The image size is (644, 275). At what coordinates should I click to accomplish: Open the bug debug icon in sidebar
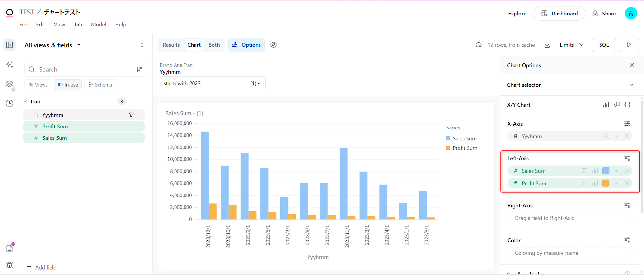pos(10,265)
